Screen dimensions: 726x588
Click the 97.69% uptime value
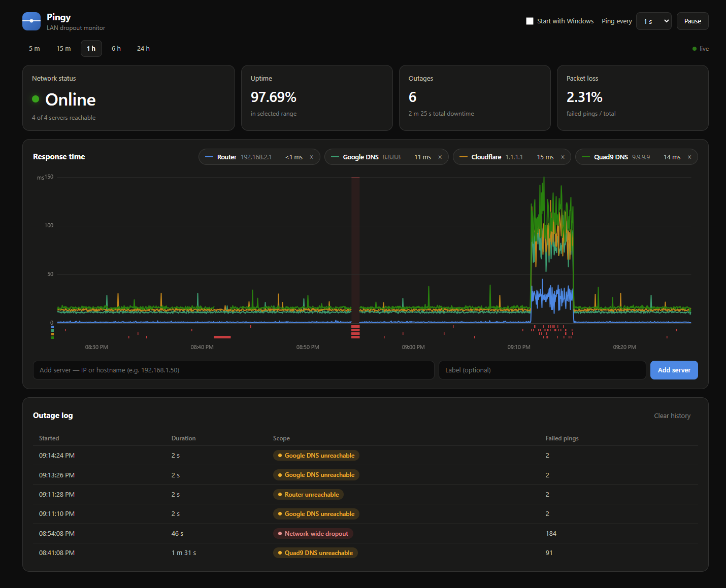tap(274, 97)
